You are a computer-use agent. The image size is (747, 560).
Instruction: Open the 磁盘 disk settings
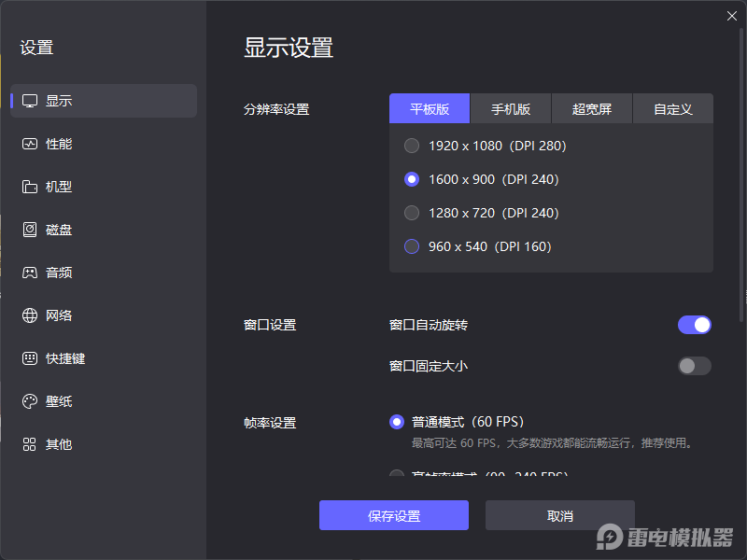[59, 230]
